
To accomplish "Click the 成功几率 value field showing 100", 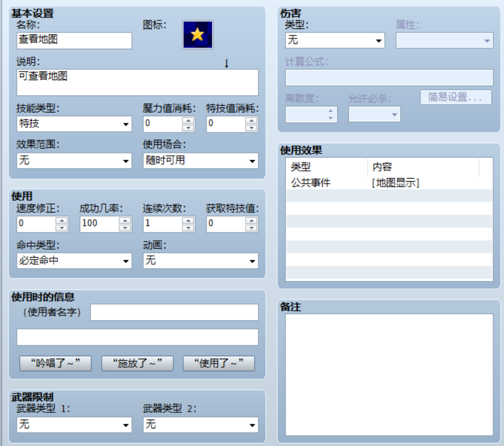I will click(99, 224).
